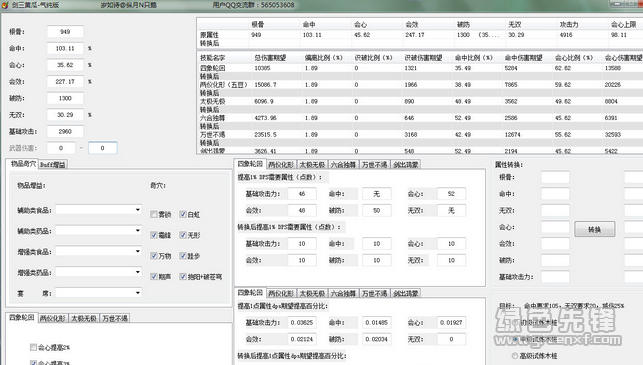This screenshot has height=365, width=643.
Task: Uncheck the checkbox beside 万物 on its right
Action: coord(183,256)
